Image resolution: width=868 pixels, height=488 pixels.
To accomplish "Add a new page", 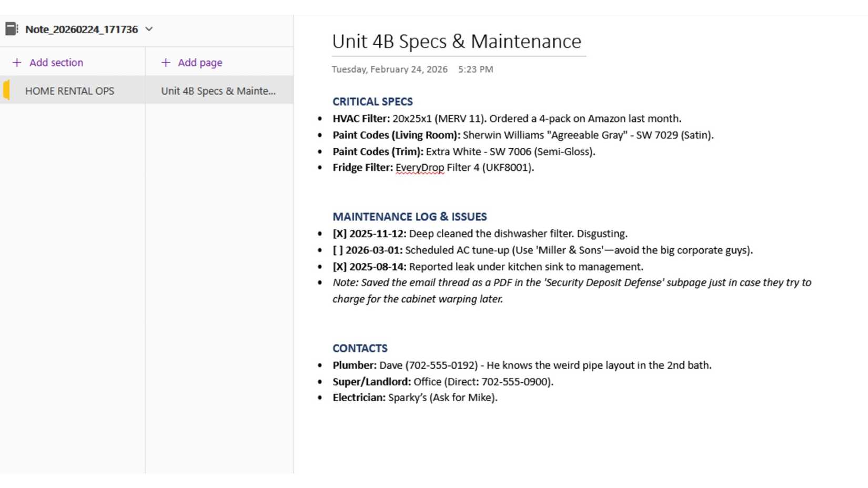I will [191, 63].
